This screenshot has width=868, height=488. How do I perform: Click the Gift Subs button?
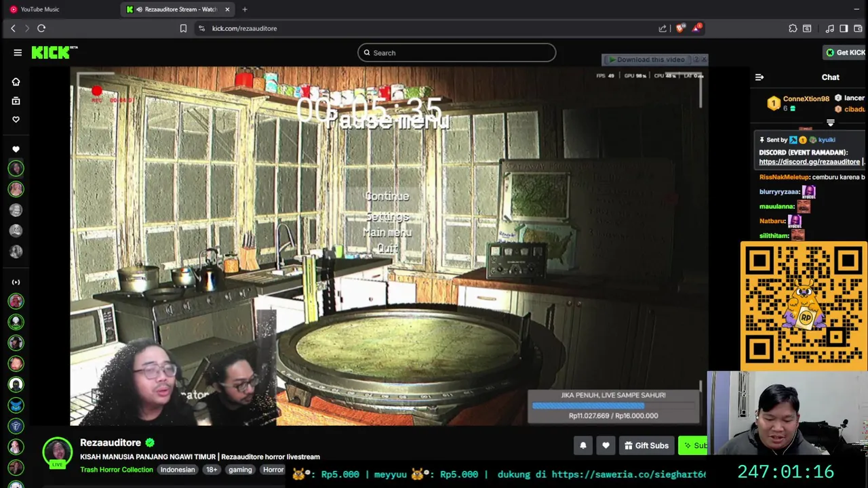coord(646,445)
